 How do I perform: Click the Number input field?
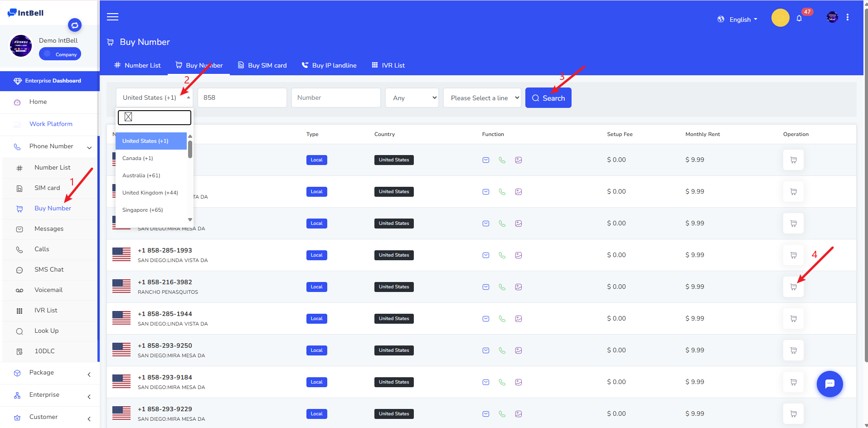[335, 98]
